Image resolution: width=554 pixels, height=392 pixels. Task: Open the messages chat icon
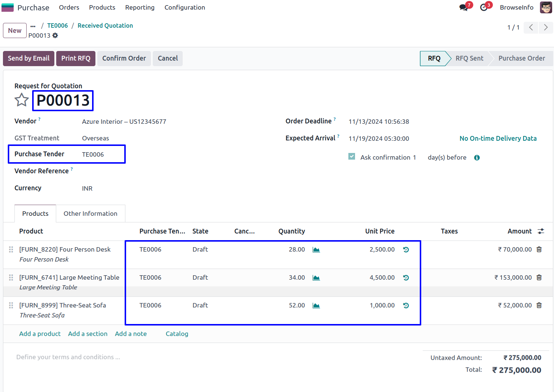coord(463,7)
